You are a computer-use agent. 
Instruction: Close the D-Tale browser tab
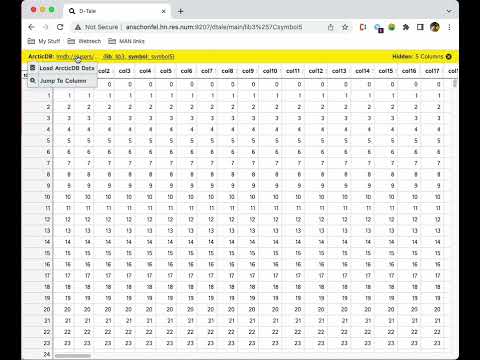tap(164, 11)
